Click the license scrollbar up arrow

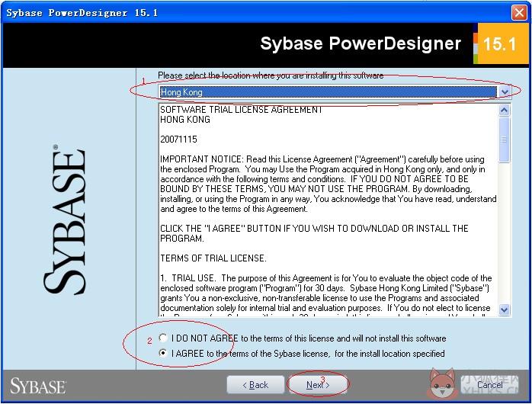[505, 111]
